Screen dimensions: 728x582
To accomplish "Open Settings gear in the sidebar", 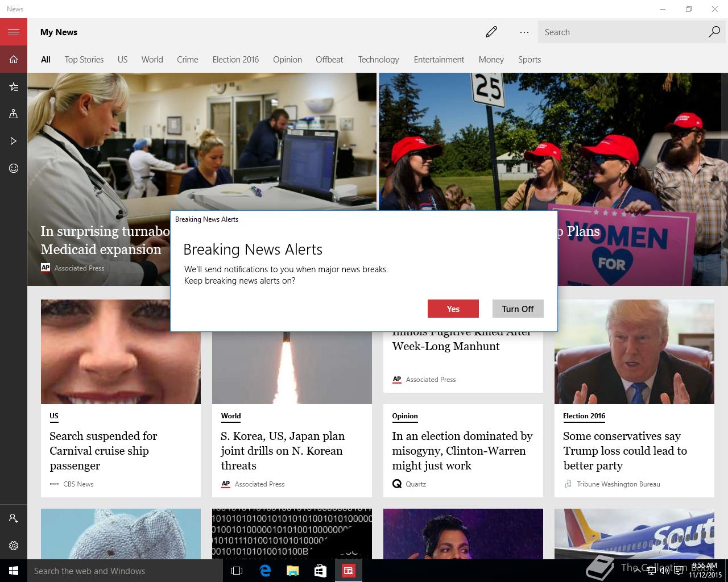I will click(x=14, y=546).
